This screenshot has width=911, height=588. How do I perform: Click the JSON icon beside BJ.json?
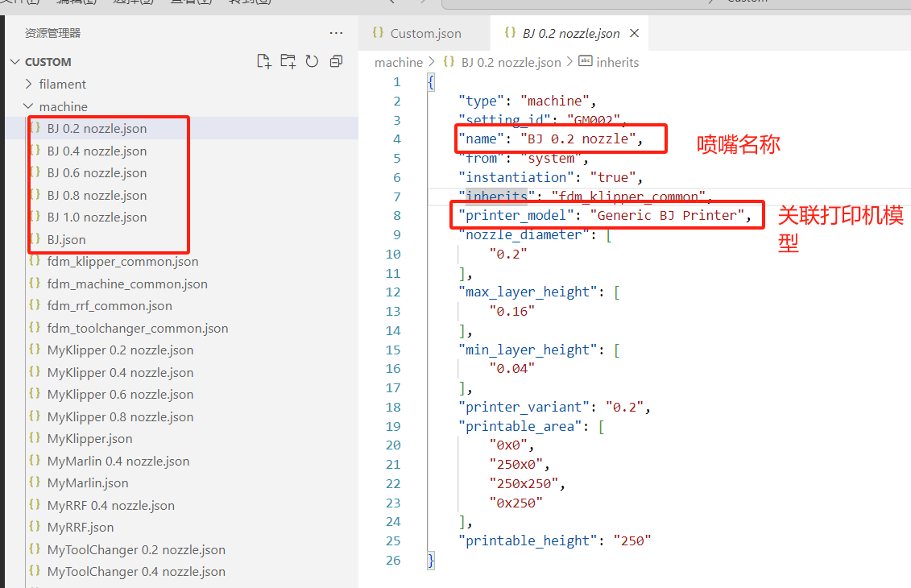tap(35, 239)
